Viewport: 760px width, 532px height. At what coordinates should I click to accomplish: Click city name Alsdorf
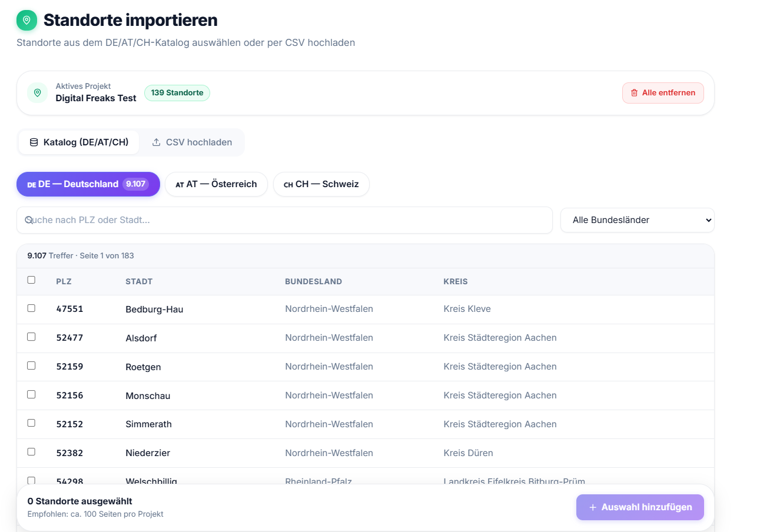tap(141, 338)
